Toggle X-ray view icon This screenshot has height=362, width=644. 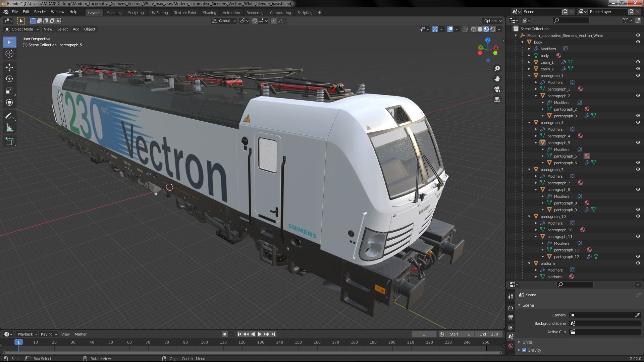click(x=465, y=29)
